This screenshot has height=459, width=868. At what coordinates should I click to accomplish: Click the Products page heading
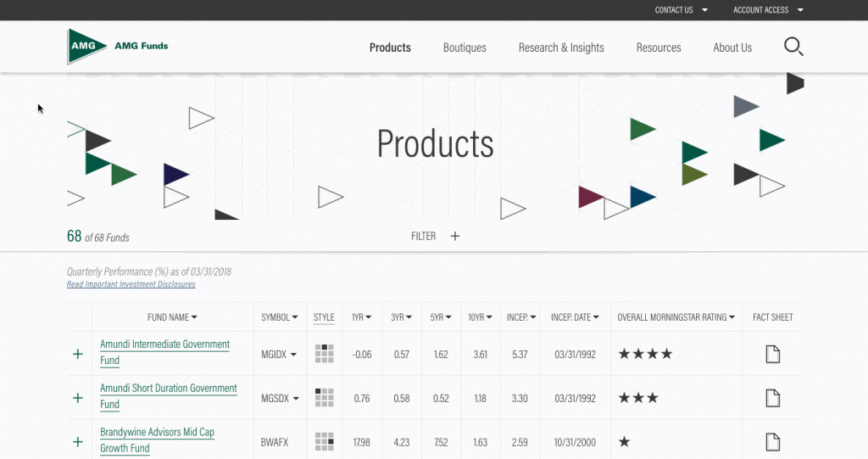435,144
